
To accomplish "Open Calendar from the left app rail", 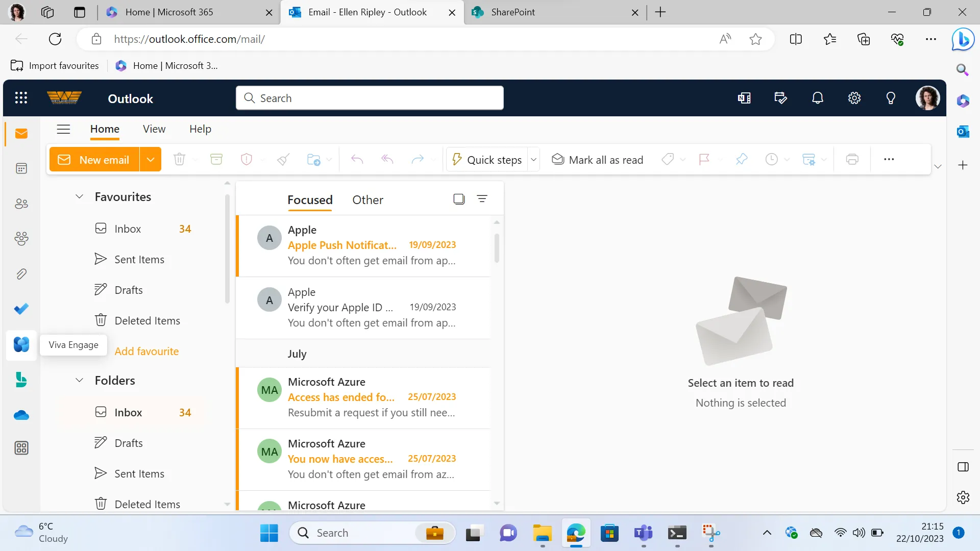I will pos(21,168).
